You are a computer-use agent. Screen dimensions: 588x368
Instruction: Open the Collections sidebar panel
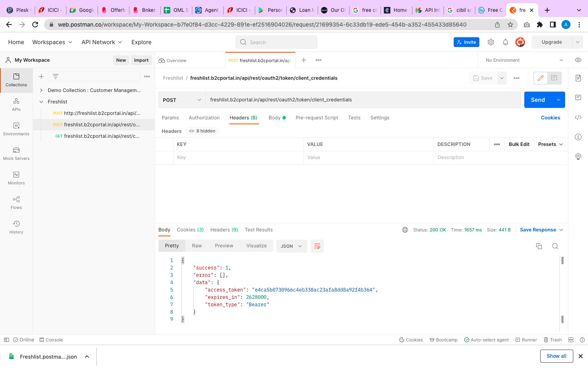(x=16, y=80)
